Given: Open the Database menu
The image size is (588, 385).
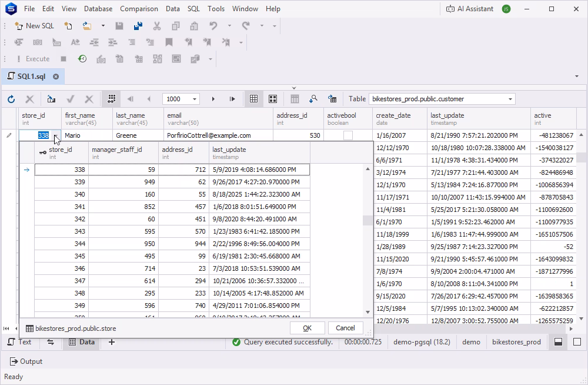Looking at the screenshot, I should (98, 9).
